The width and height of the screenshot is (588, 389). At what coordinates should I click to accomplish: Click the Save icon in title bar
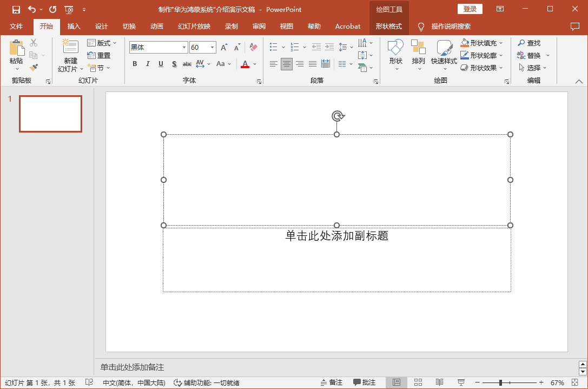pyautogui.click(x=16, y=9)
